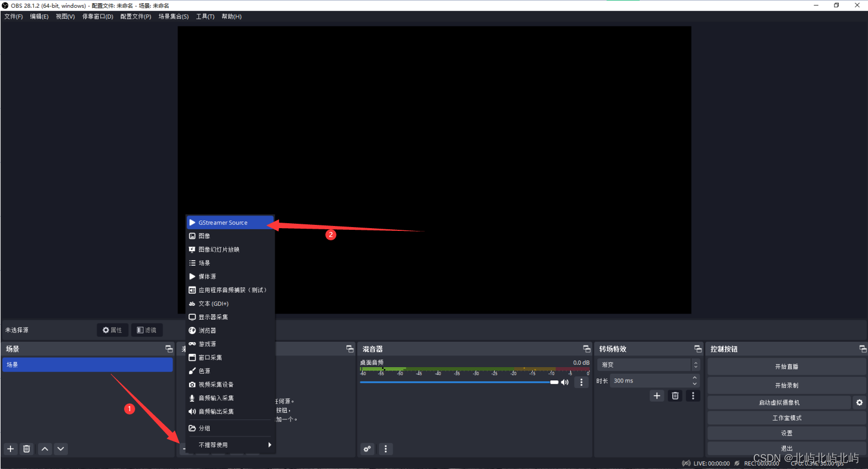The image size is (868, 469).
Task: Open the 滤镜 filters button
Action: point(147,330)
